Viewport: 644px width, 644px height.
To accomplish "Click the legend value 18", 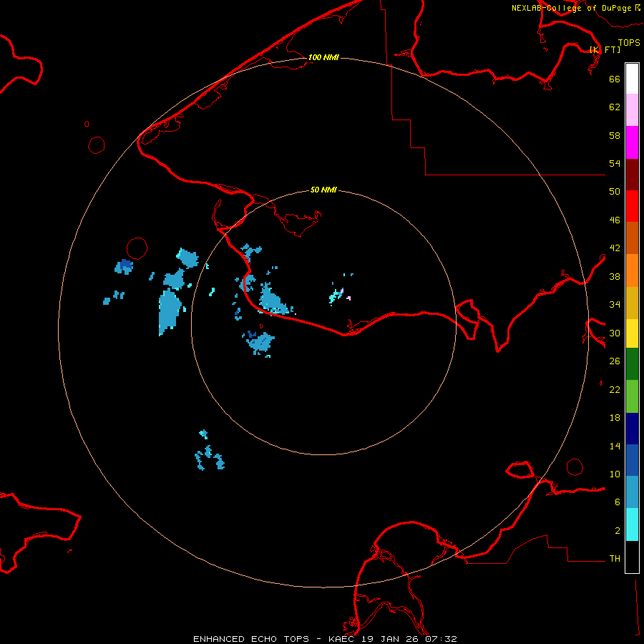I will [x=615, y=418].
